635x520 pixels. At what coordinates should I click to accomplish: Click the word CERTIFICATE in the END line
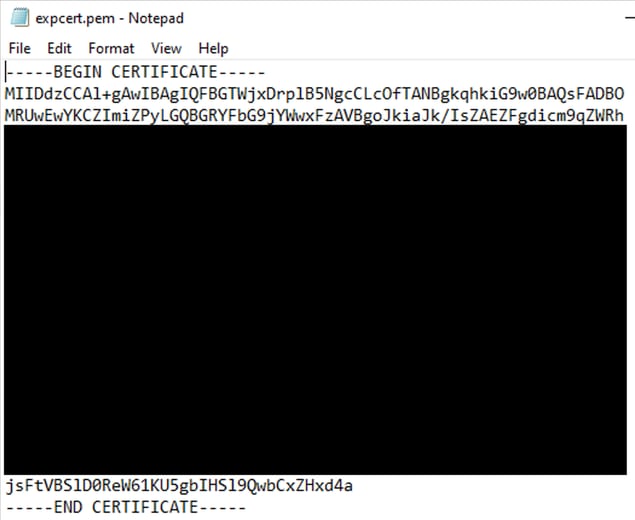[145, 507]
